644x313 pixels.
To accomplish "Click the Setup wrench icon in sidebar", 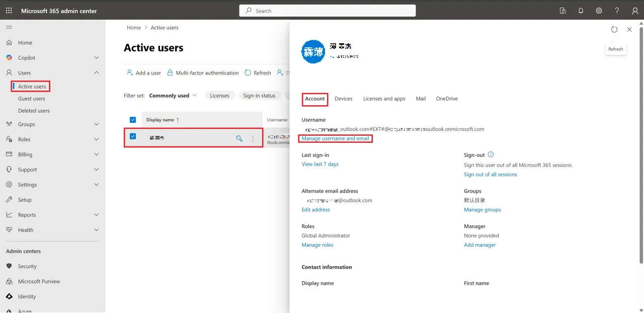I will pos(9,200).
